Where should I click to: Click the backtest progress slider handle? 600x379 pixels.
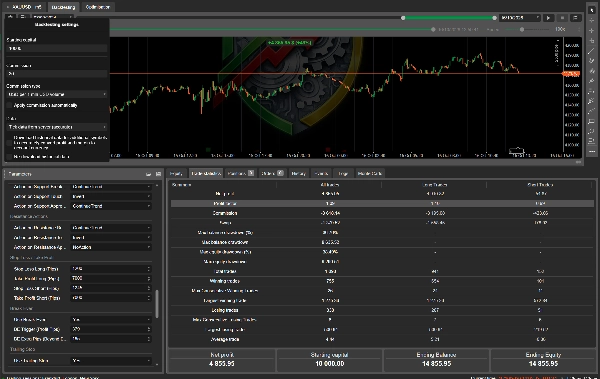click(x=433, y=29)
